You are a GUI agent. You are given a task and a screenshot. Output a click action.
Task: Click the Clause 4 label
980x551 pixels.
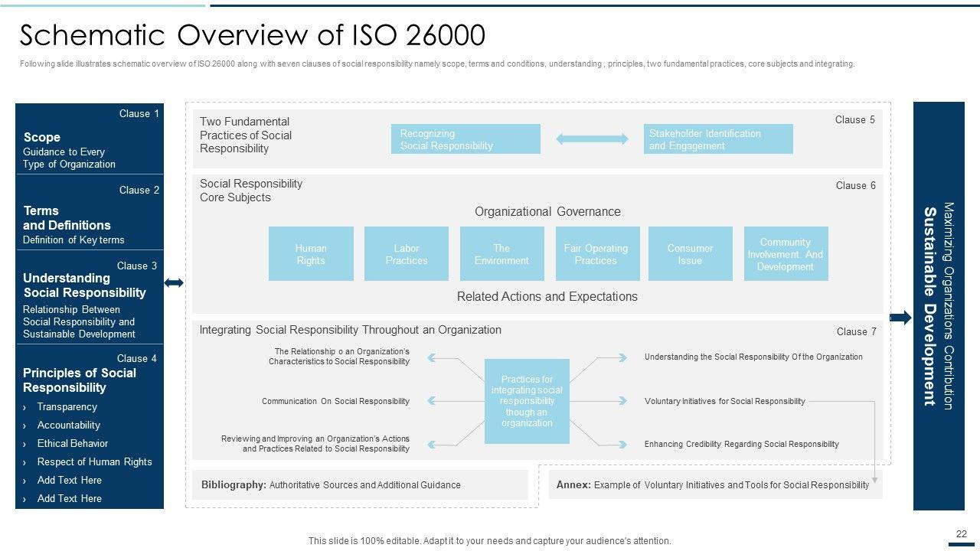click(137, 358)
